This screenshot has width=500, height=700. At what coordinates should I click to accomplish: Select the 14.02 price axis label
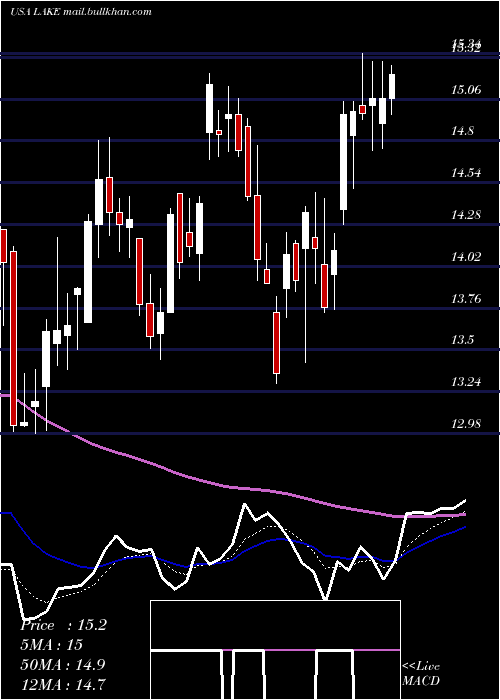coord(466,256)
